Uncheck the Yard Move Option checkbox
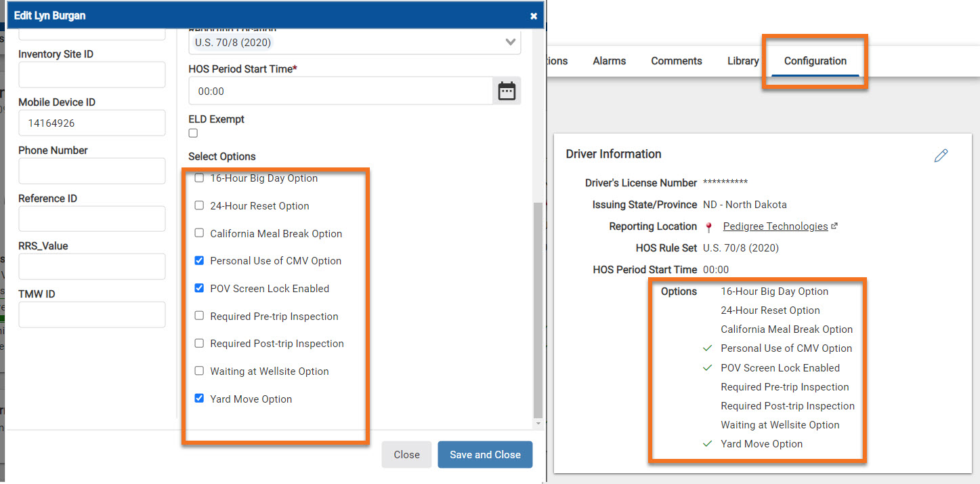Image resolution: width=980 pixels, height=484 pixels. click(199, 399)
